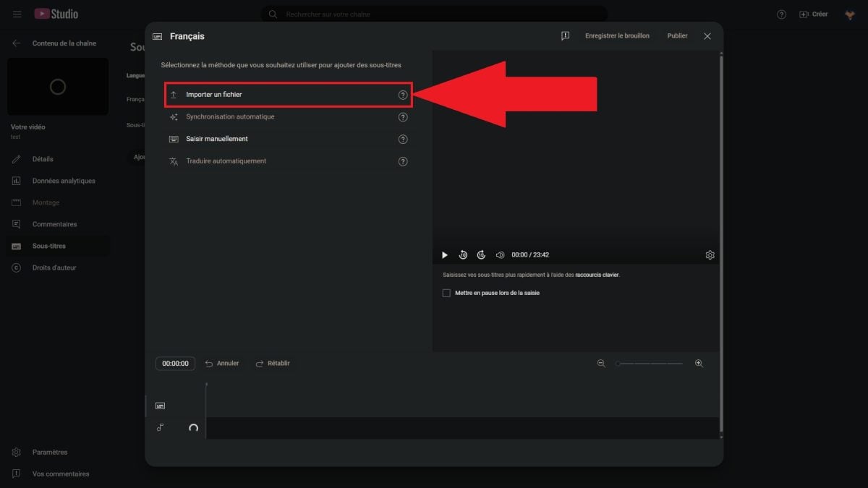The height and width of the screenshot is (488, 868).
Task: Publish subtitles with Publier button
Action: (677, 36)
